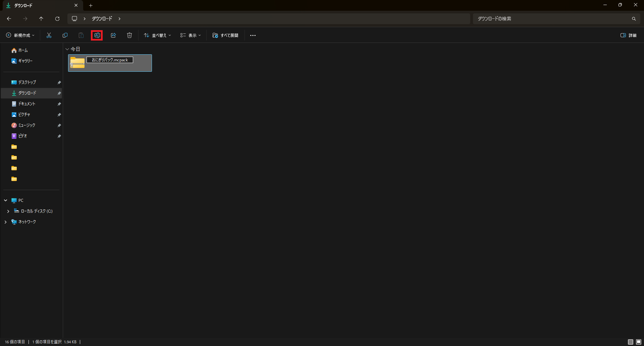
Task: Close the ダウンロード tab
Action: tap(76, 5)
